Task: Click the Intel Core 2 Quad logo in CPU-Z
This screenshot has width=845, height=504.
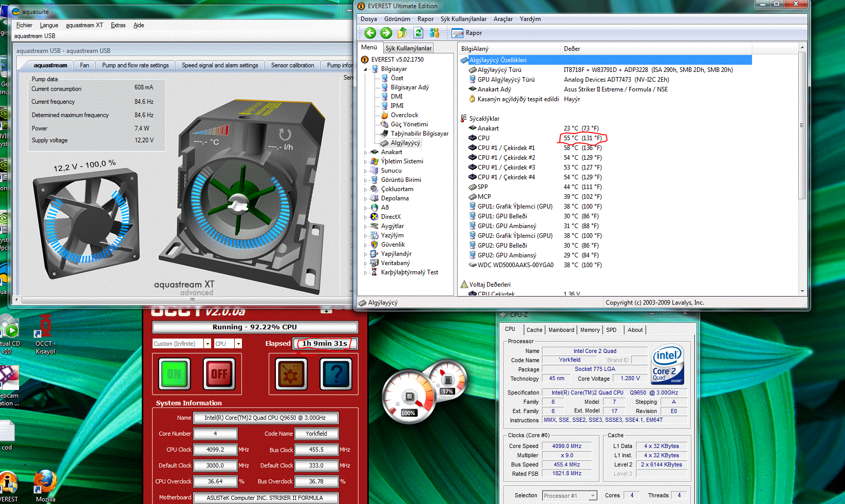Action: point(668,365)
